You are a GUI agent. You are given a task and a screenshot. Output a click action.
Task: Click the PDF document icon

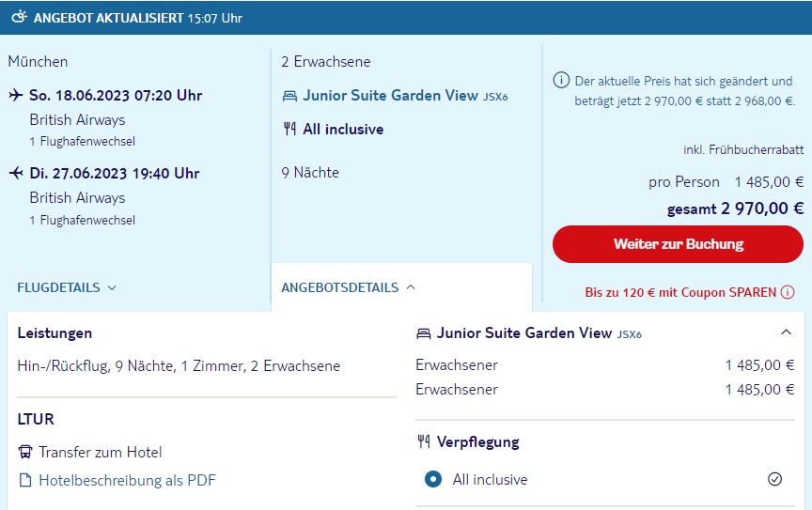pyautogui.click(x=25, y=481)
